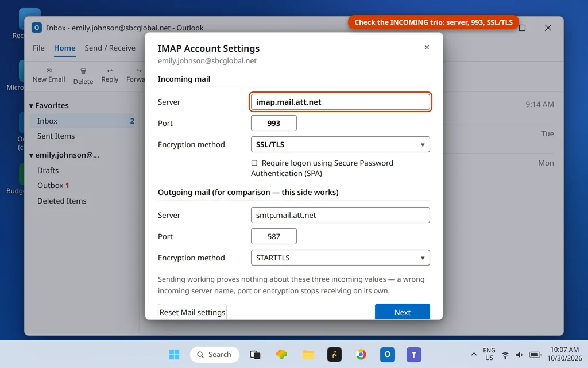Screen dimensions: 588x368
Task: Open Windows Start menu
Action: pos(174,354)
